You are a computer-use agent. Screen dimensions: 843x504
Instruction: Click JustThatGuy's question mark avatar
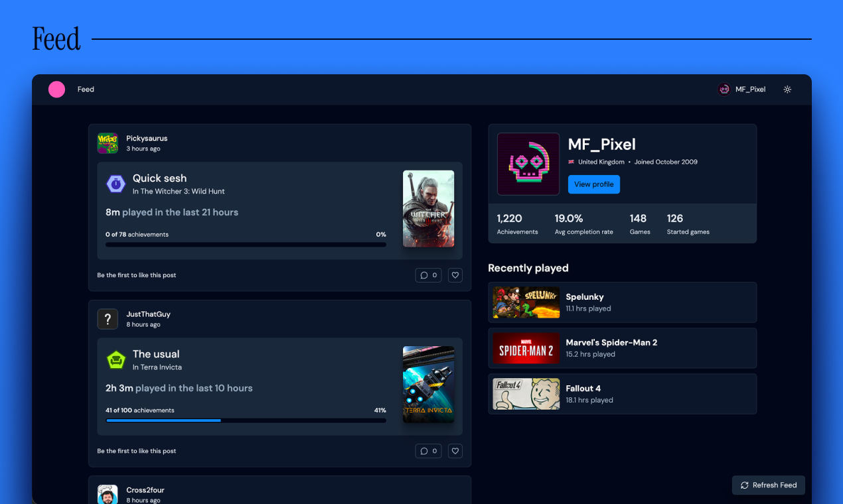tap(108, 319)
